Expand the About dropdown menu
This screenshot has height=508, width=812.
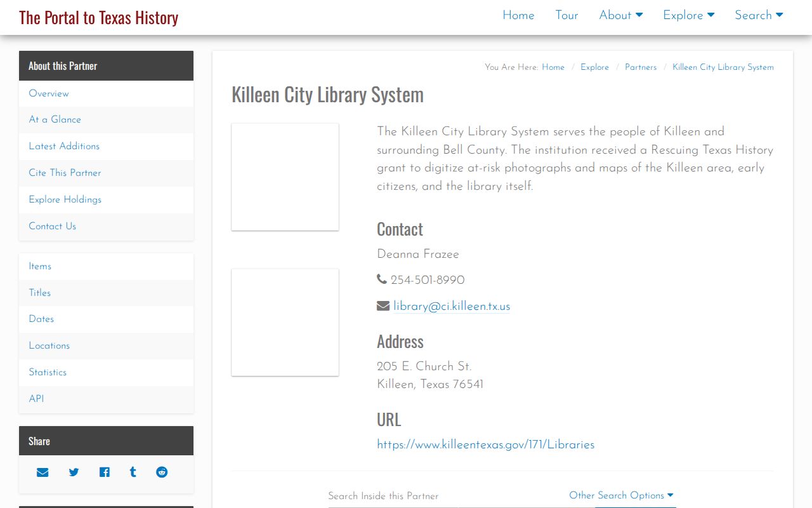tap(621, 15)
